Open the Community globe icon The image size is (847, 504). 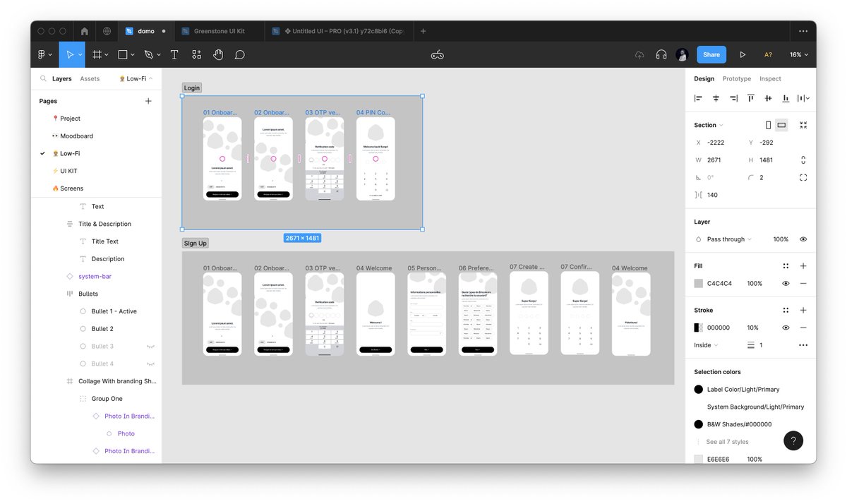(107, 31)
